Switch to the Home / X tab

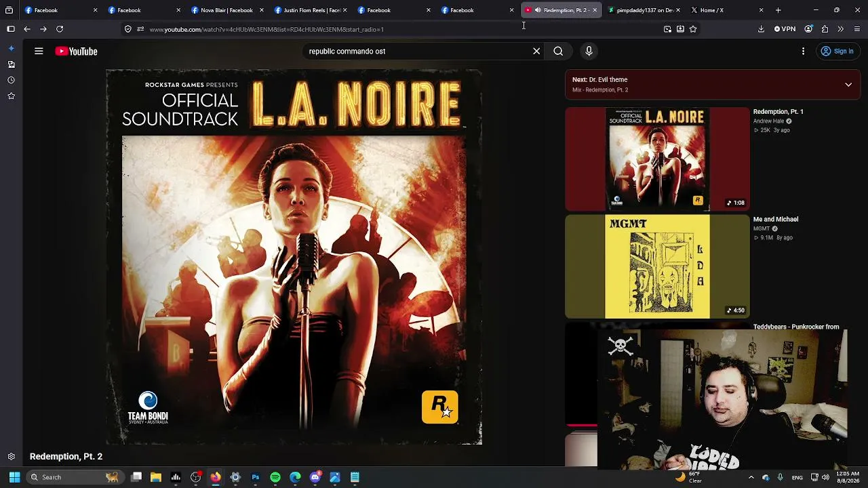(726, 10)
